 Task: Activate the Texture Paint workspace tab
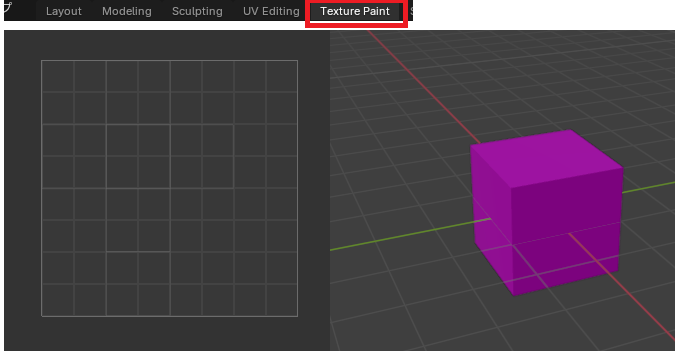point(355,11)
